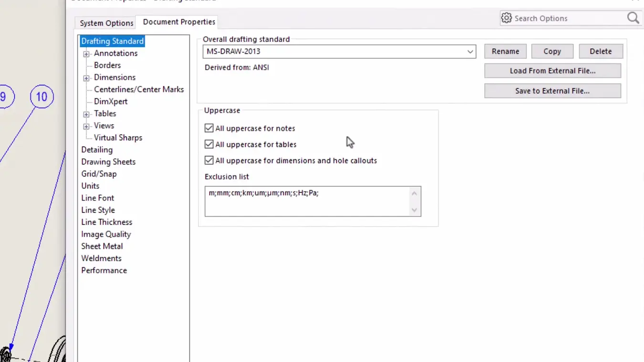Switch to the System Options tab
Screen dimensions: 644x362
106,23
